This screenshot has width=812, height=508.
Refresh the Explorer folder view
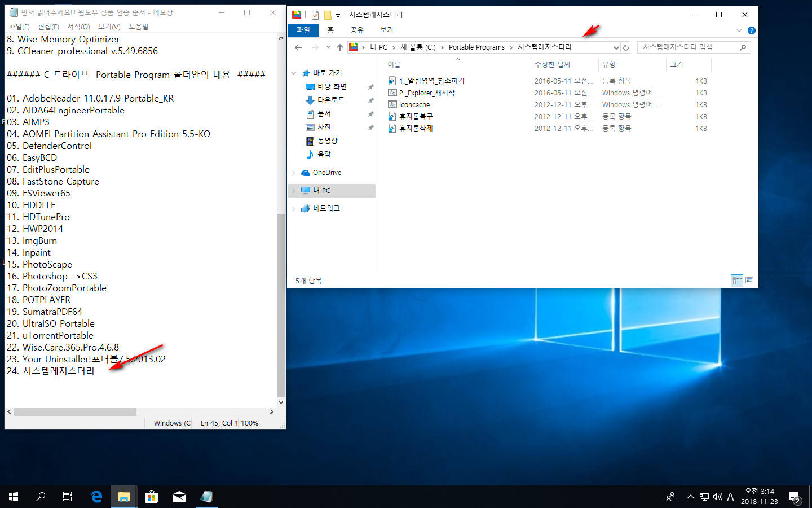(626, 47)
